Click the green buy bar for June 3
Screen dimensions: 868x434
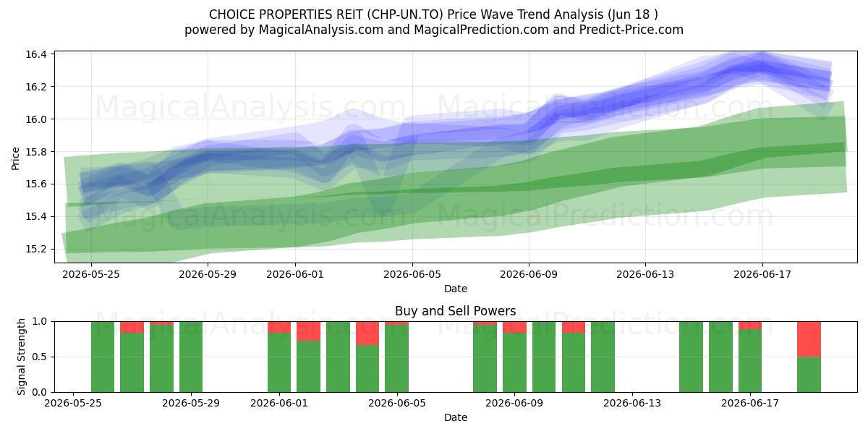pos(338,357)
